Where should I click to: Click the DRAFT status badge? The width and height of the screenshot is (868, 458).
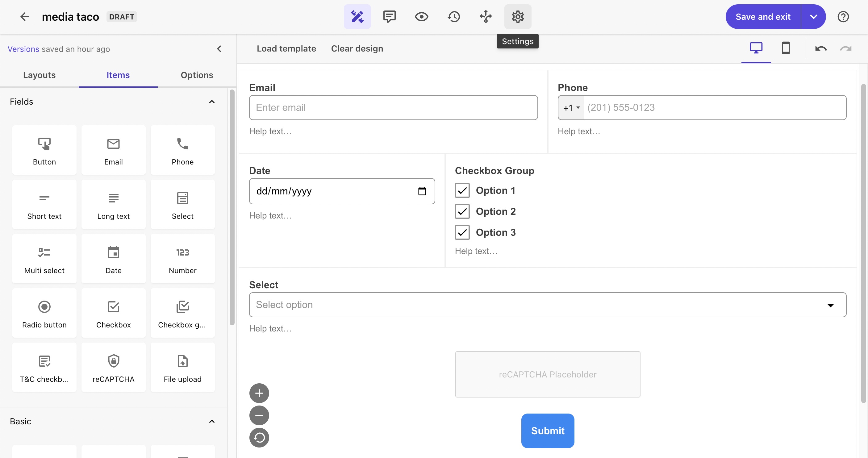122,17
